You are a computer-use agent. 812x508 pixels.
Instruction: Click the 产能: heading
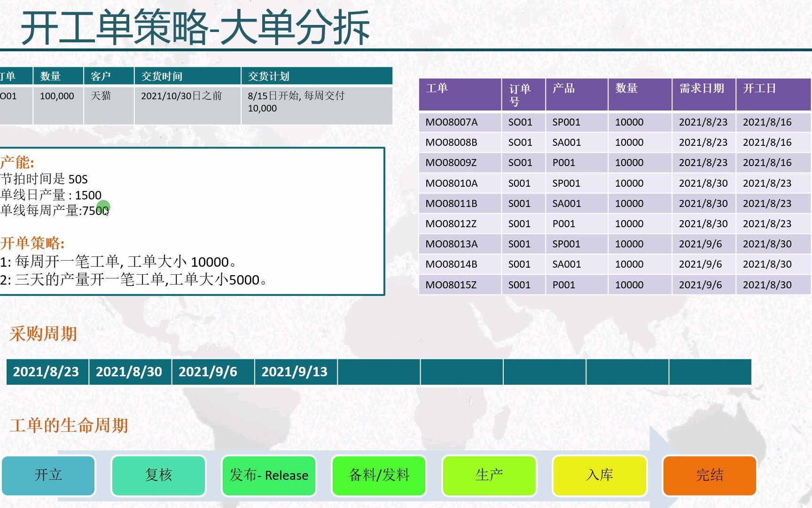click(17, 162)
